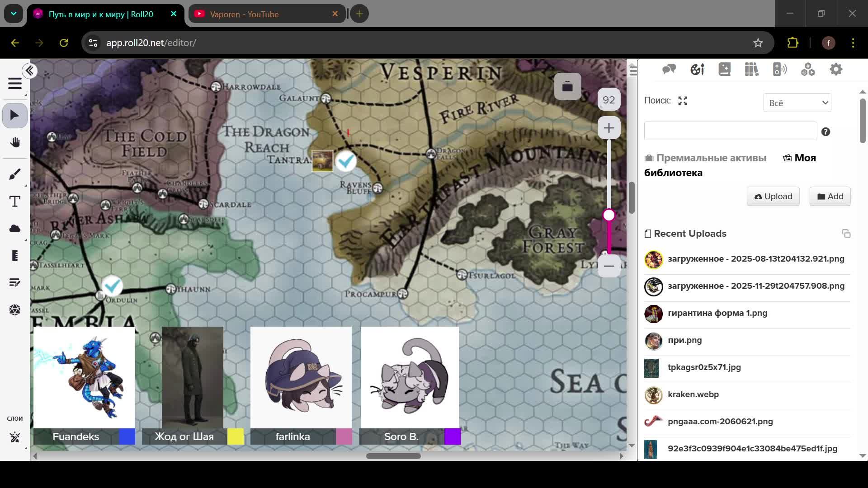Click the zoom slider handle
Viewport: 868px width, 488px height.
coord(609,215)
